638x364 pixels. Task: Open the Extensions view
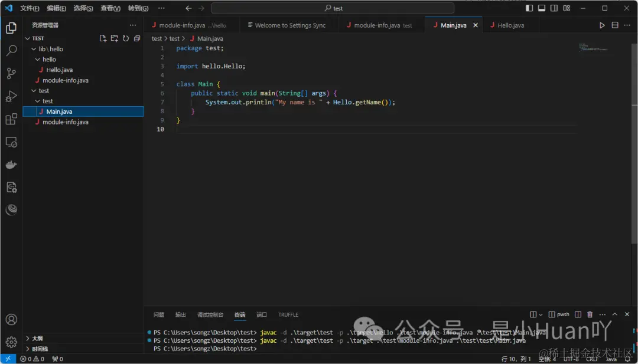point(11,119)
